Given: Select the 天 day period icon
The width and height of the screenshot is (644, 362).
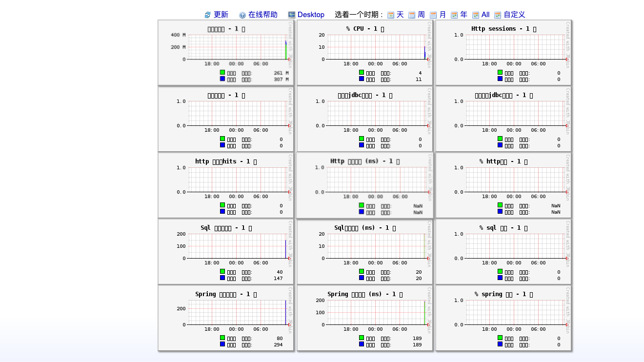Looking at the screenshot, I should [x=391, y=15].
